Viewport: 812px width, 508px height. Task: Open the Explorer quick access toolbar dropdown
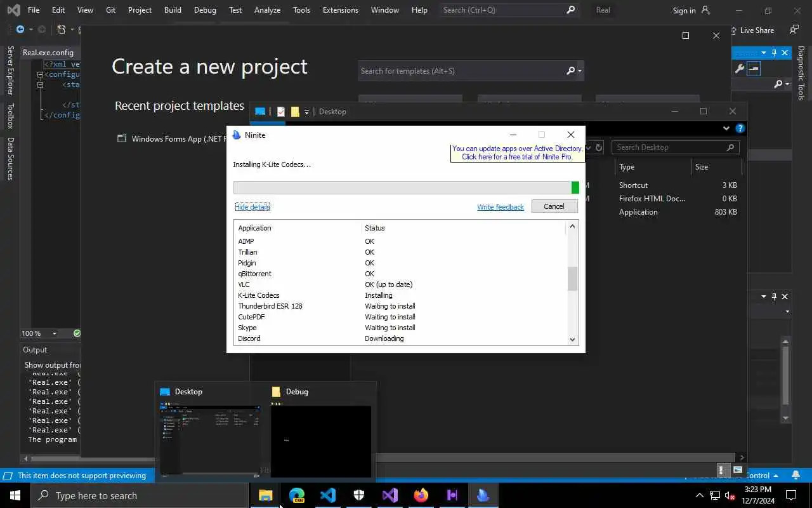pos(306,112)
